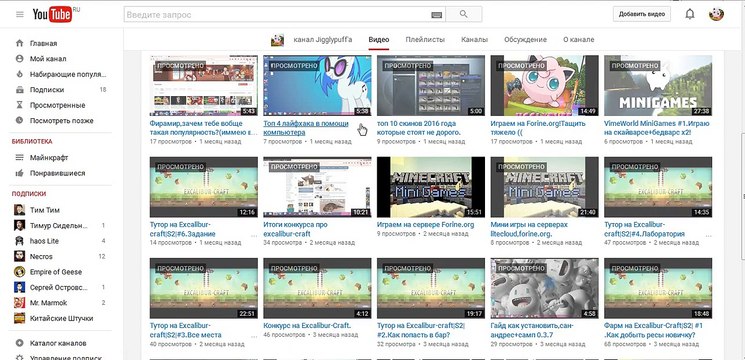Open the Mr. Marmok subscription
Image resolution: width=745 pixels, height=360 pixels.
click(x=48, y=303)
